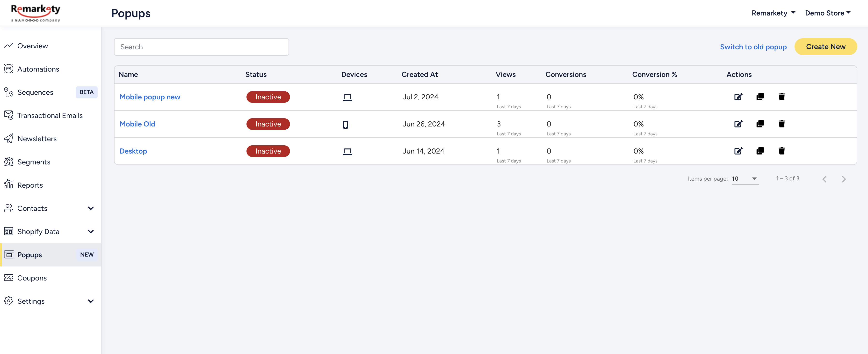Viewport: 868px width, 354px height.
Task: Expand the Settings submenu chevron
Action: tap(91, 301)
